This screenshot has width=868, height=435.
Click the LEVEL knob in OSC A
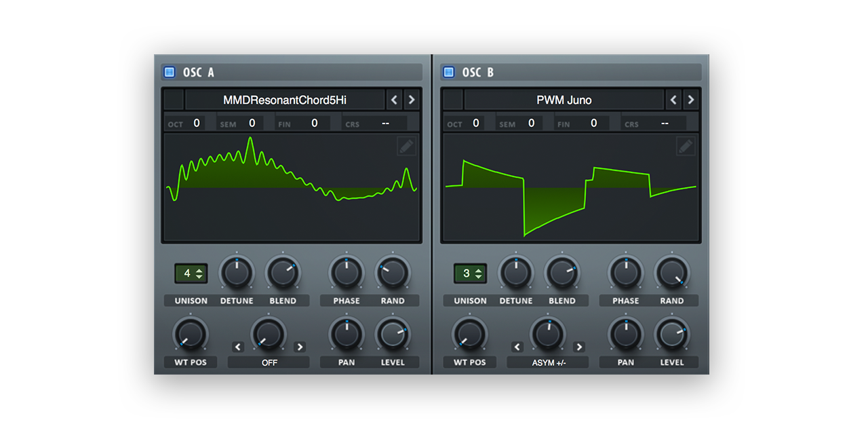393,334
